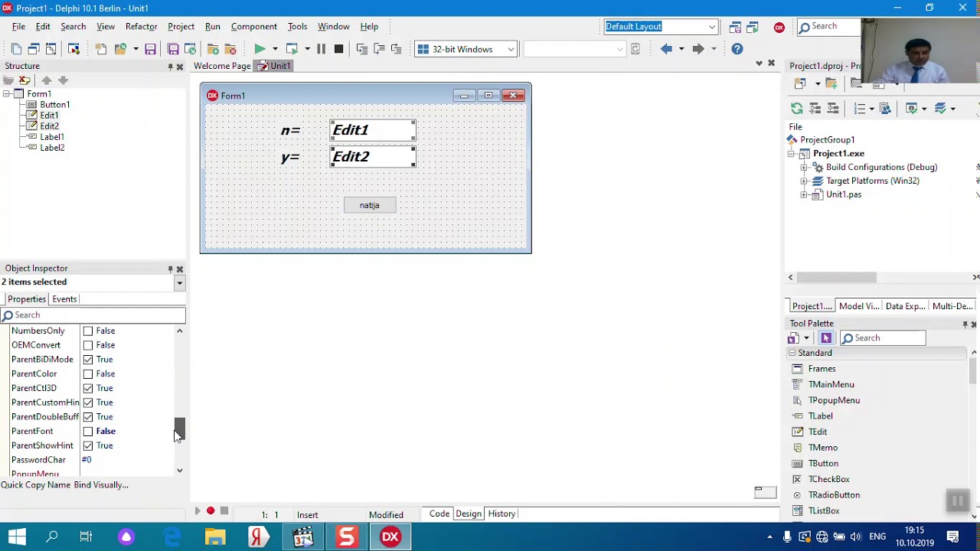Open the 32-bit Windows platform dropdown
This screenshot has height=551, width=980.
(x=511, y=50)
